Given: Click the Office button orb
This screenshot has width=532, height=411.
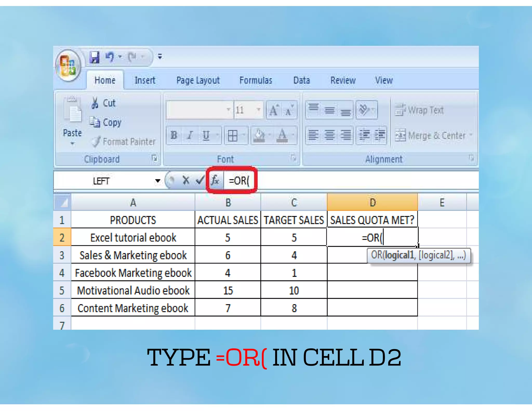Looking at the screenshot, I should click(68, 65).
